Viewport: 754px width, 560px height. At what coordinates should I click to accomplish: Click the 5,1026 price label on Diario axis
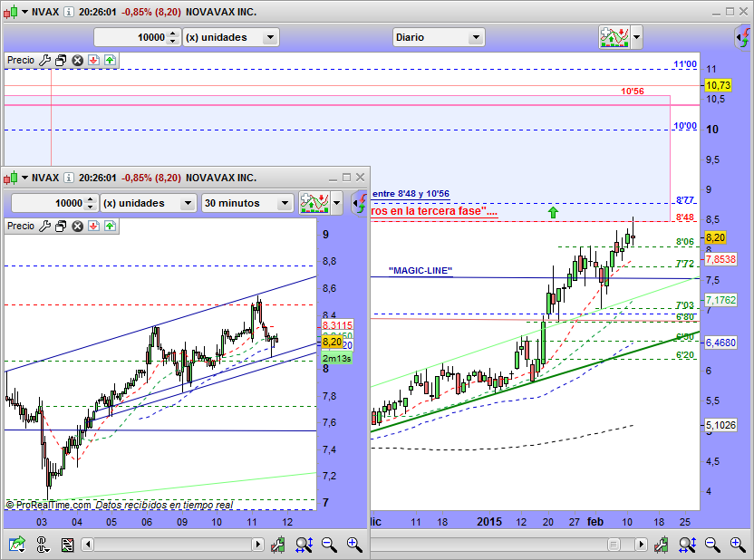pos(720,425)
